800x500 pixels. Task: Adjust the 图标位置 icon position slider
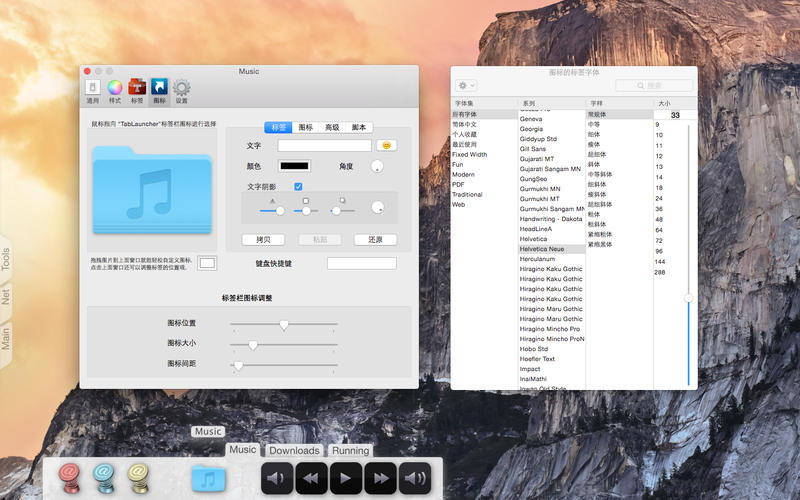(284, 324)
